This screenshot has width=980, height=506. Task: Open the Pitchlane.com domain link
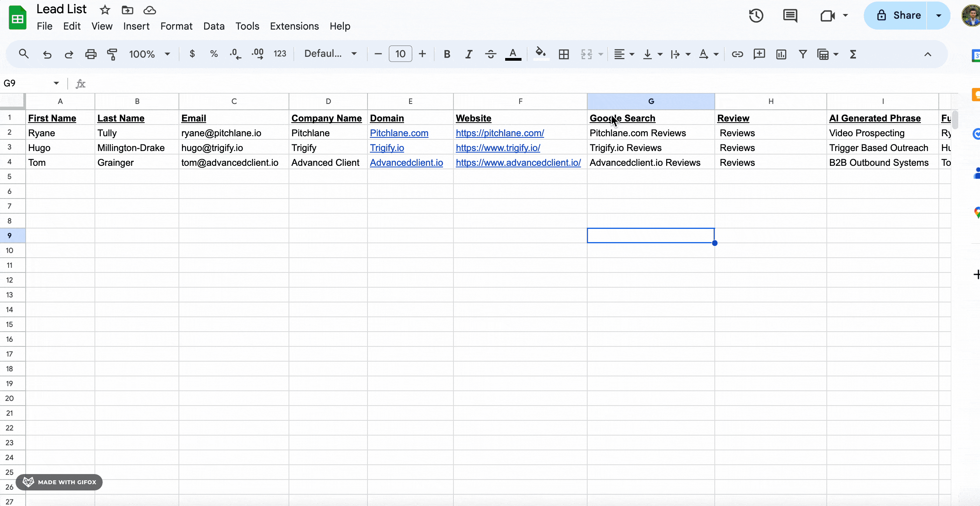point(399,133)
